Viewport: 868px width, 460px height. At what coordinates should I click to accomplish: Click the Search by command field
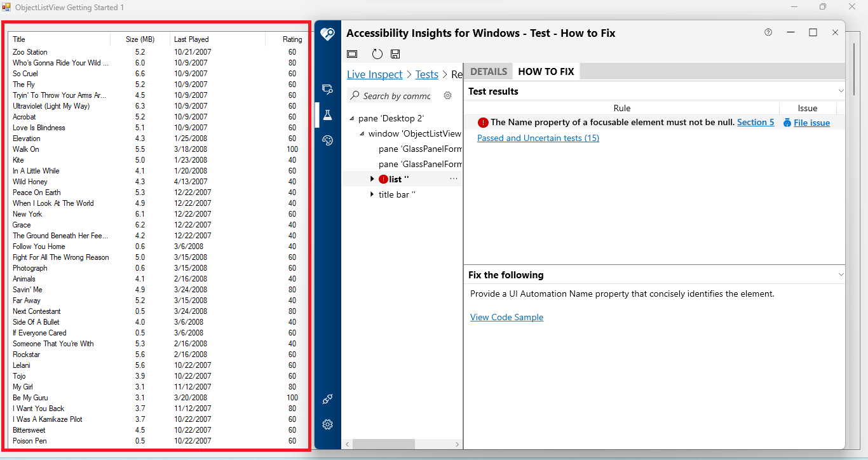click(x=397, y=96)
